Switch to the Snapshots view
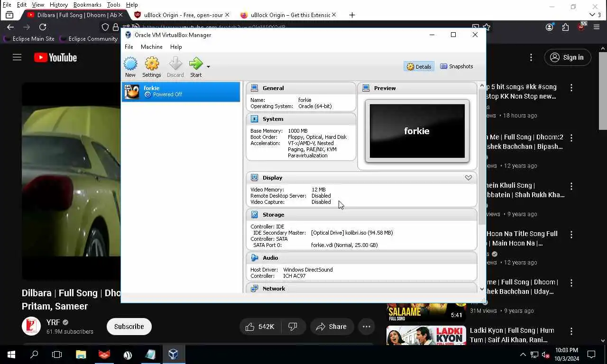Viewport: 607px width, 364px height. [x=457, y=66]
